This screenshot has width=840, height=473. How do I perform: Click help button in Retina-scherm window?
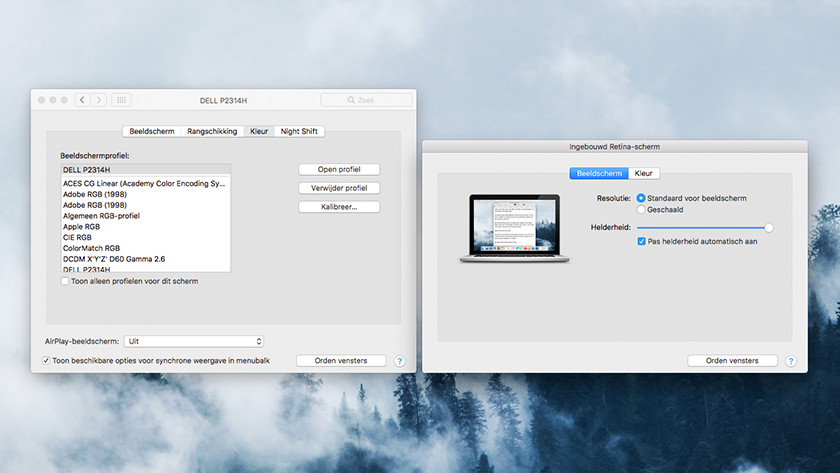[x=790, y=361]
